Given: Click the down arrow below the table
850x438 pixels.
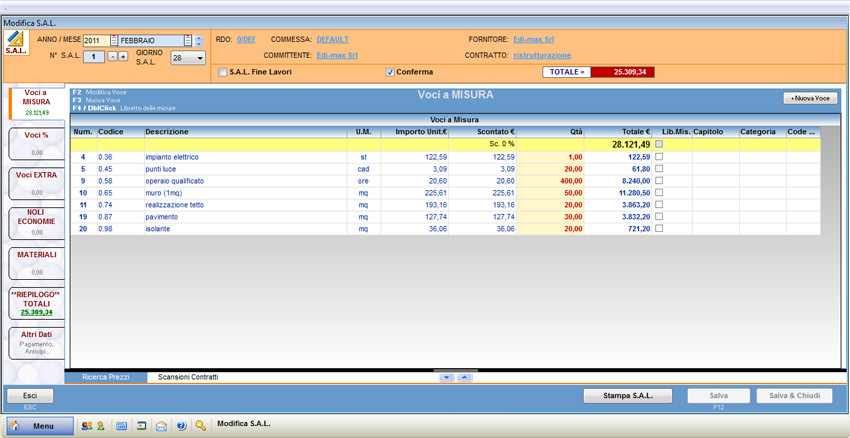Looking at the screenshot, I should 447,377.
